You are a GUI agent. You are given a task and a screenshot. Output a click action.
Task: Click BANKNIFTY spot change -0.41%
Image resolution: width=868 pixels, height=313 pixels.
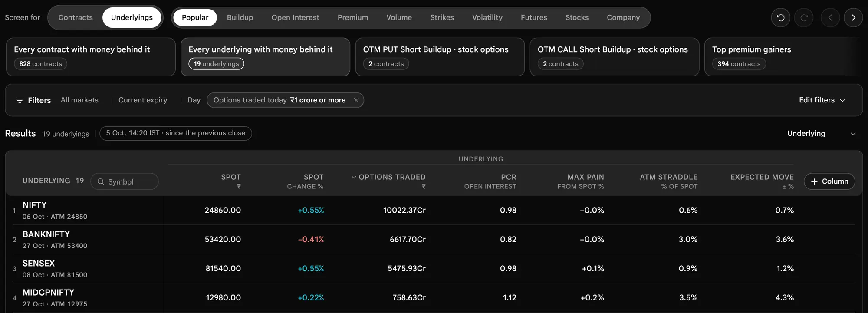311,240
